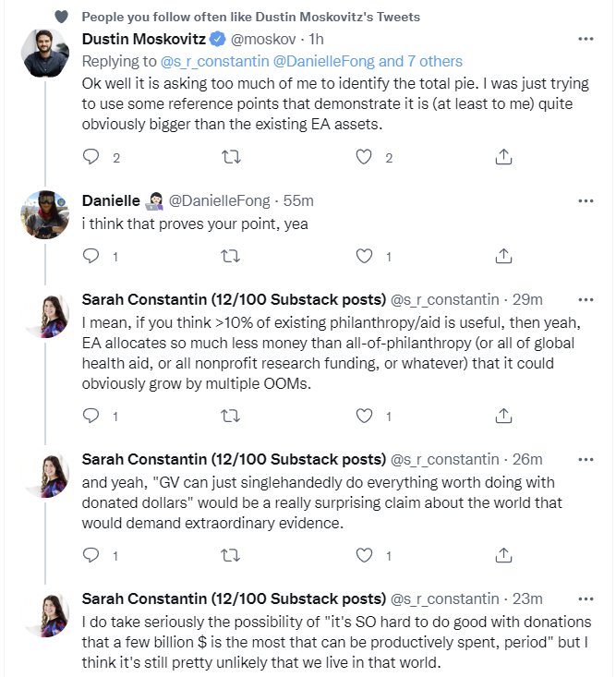
Task: Open more options on Danielle's tweet
Action: (585, 200)
